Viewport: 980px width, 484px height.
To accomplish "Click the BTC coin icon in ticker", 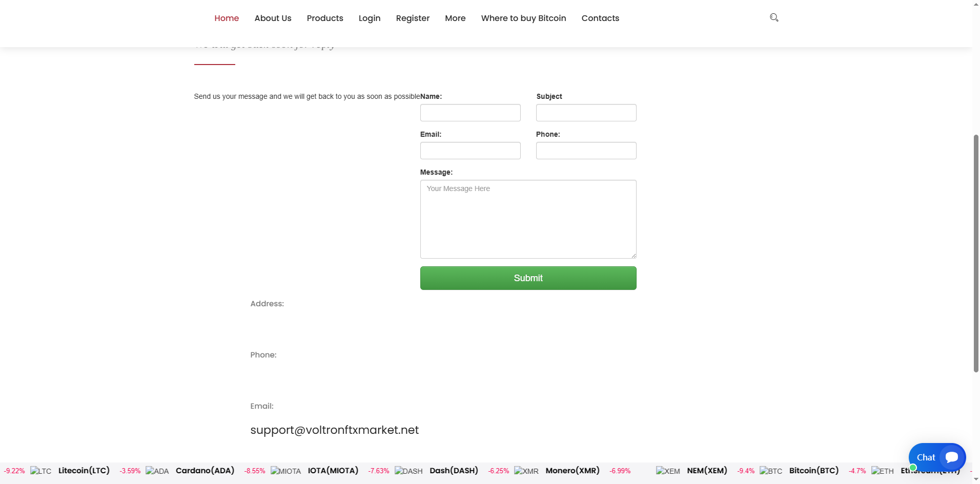I will coord(771,471).
